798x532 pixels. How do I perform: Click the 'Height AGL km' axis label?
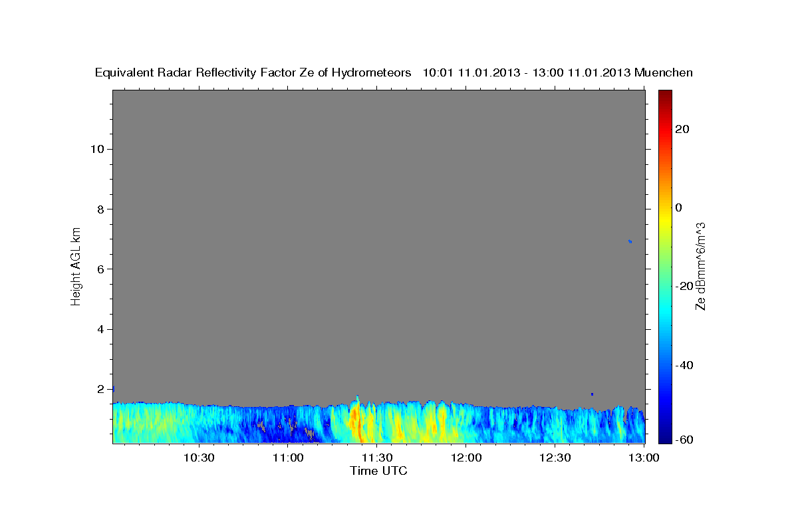pos(76,265)
